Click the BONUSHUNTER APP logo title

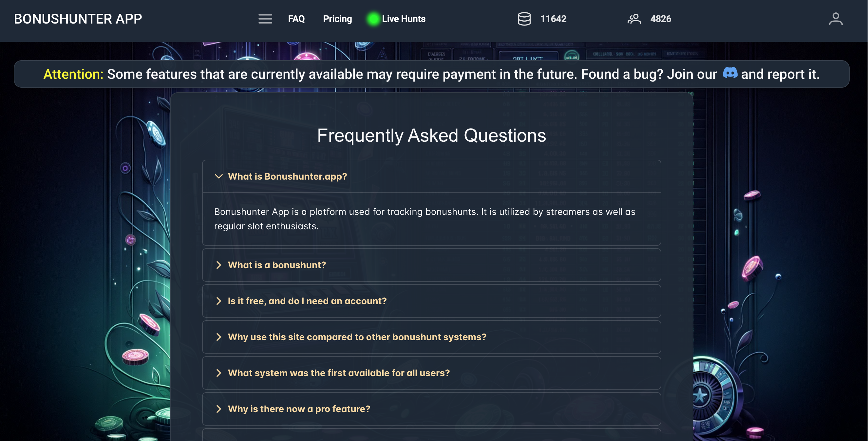pos(78,19)
